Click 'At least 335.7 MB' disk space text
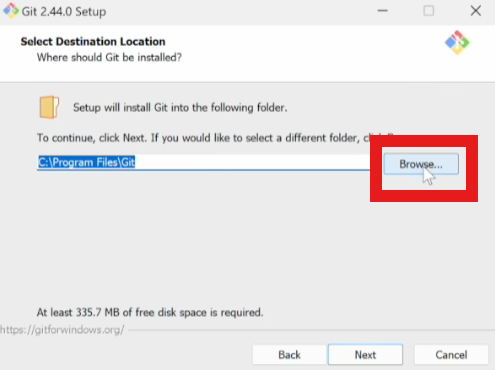495x370 pixels. click(x=150, y=312)
